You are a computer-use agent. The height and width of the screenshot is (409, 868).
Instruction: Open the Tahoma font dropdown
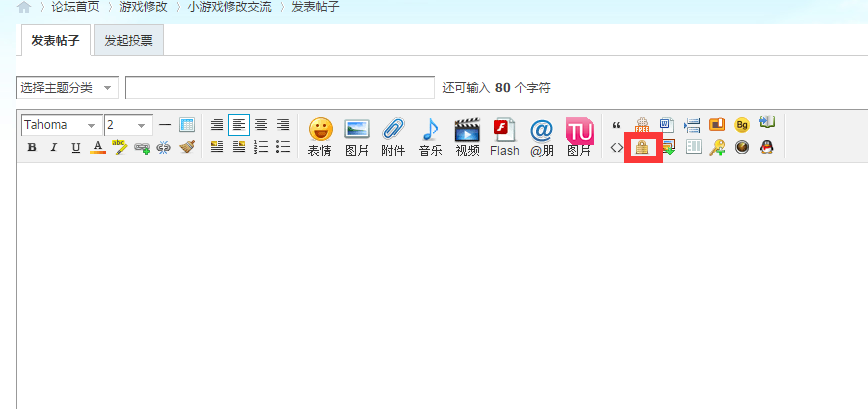point(62,125)
